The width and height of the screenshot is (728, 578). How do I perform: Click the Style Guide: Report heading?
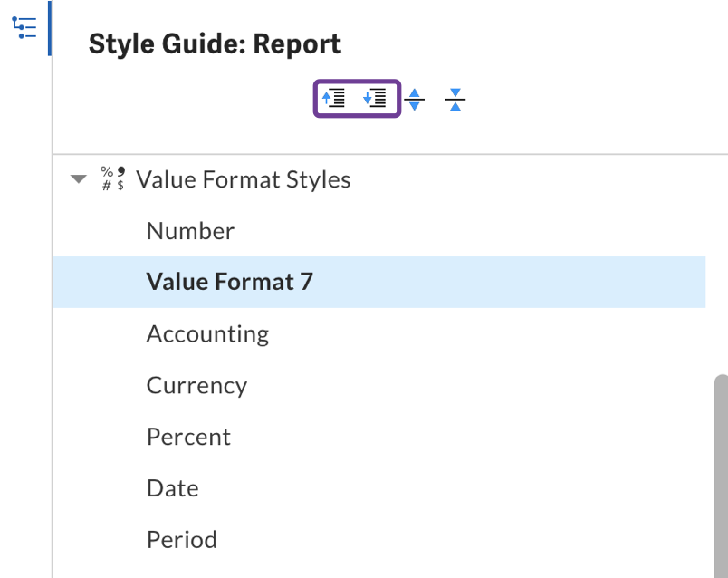(215, 43)
